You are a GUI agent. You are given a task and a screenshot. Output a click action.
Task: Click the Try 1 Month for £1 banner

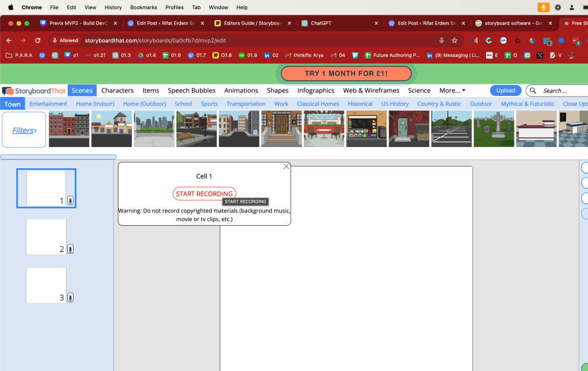tap(346, 74)
